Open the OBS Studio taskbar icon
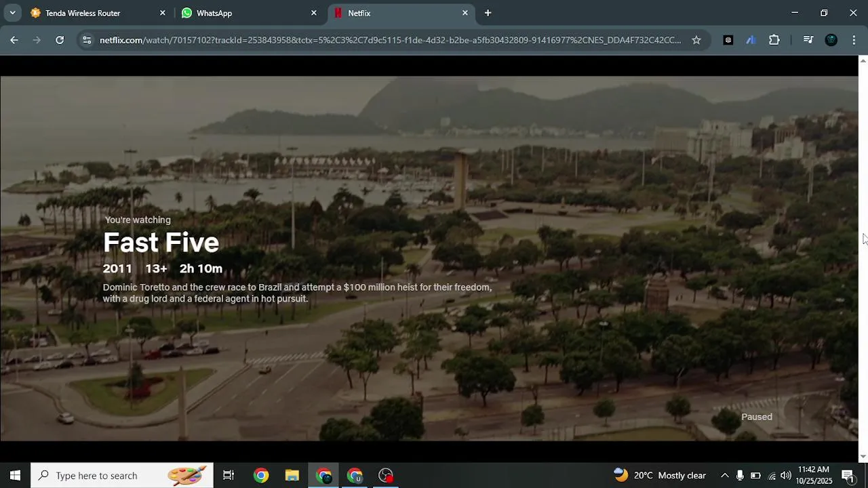 point(386,475)
